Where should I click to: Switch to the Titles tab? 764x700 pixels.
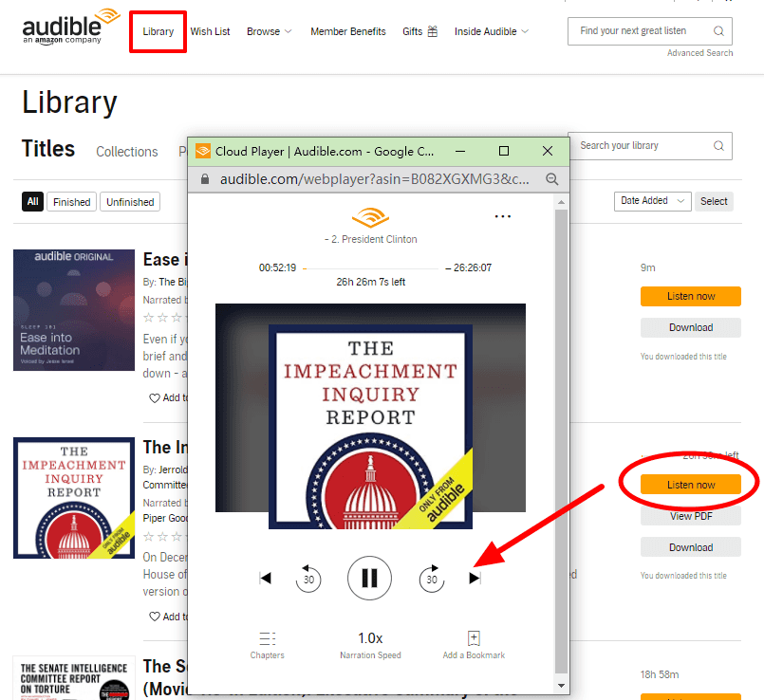[x=48, y=149]
